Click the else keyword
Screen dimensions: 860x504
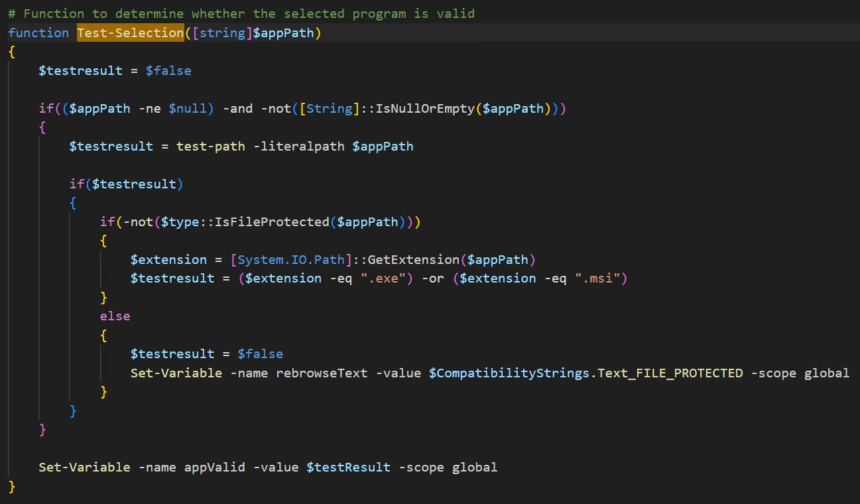pyautogui.click(x=115, y=316)
